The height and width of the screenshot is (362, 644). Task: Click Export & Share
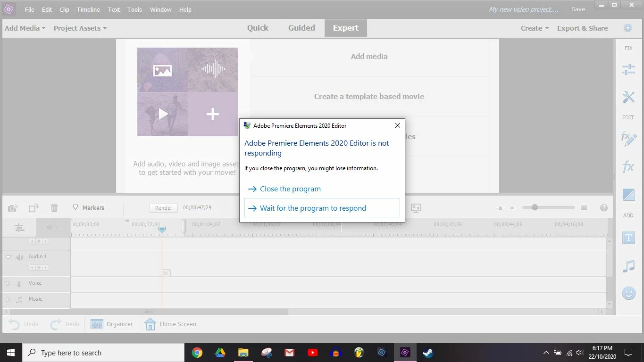(x=582, y=28)
